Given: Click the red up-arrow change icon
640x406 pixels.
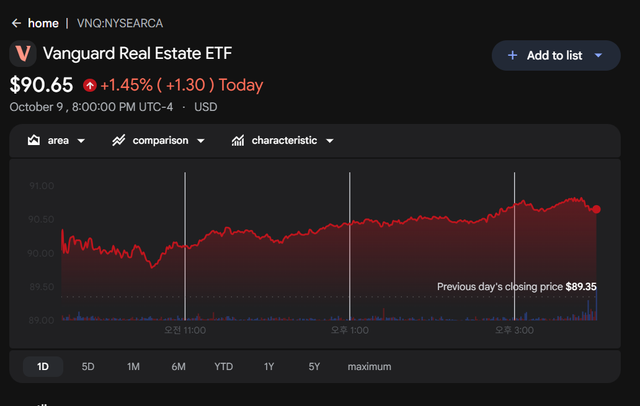Looking at the screenshot, I should coord(90,85).
